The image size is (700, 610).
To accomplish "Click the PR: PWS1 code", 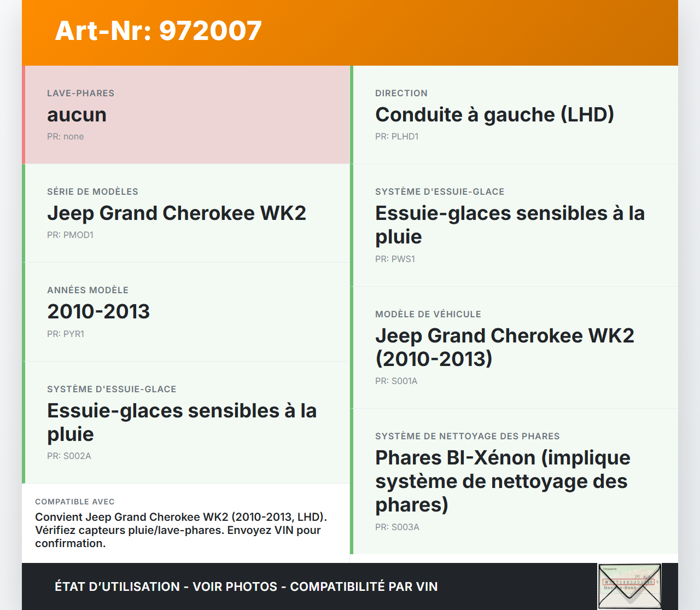I will 395,259.
